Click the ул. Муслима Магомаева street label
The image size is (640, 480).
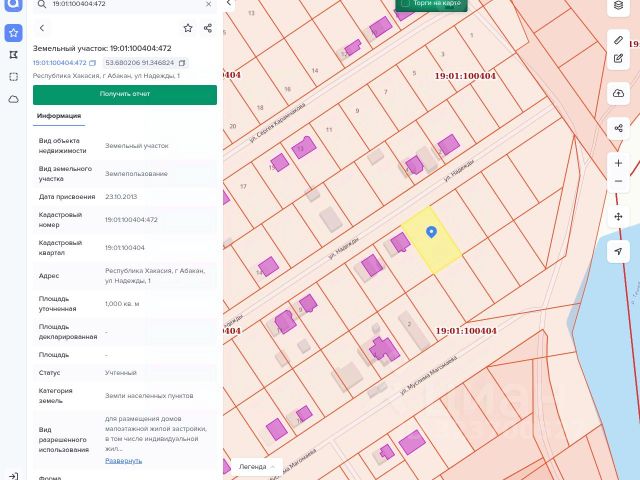[428, 375]
